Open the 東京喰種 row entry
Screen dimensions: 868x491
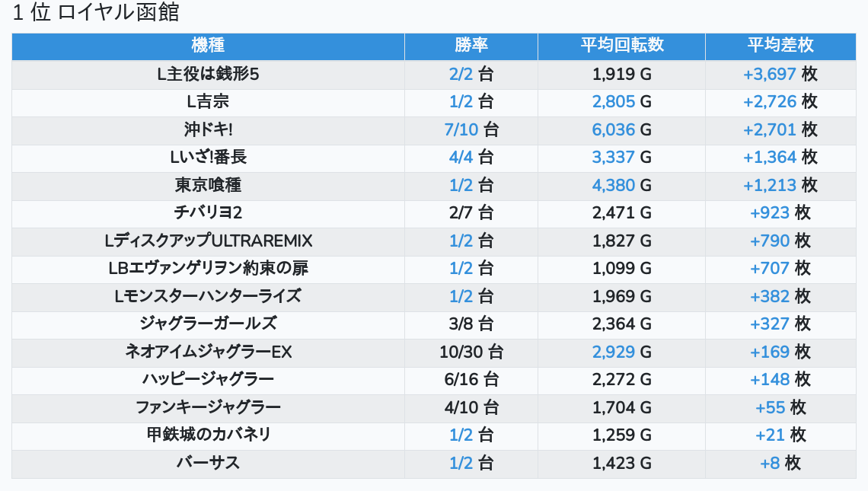pos(208,185)
